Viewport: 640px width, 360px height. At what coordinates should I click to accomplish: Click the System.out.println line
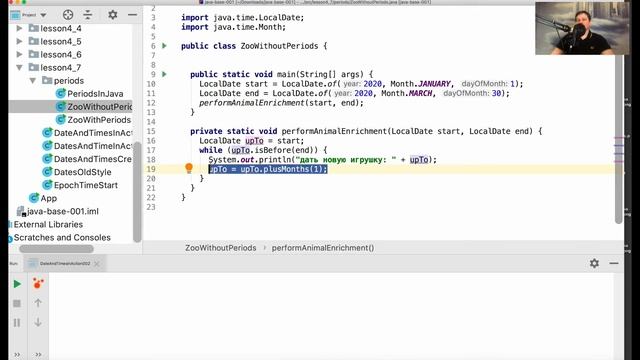322,160
